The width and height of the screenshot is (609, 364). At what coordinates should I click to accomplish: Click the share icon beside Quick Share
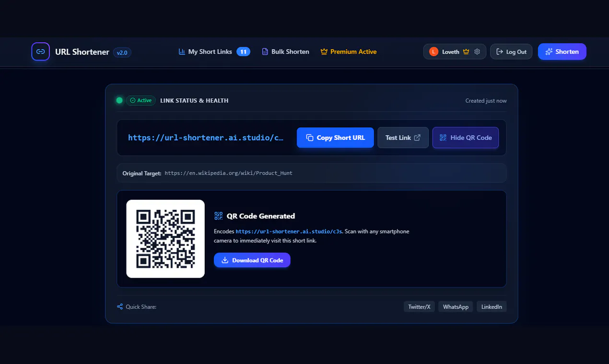pyautogui.click(x=120, y=307)
